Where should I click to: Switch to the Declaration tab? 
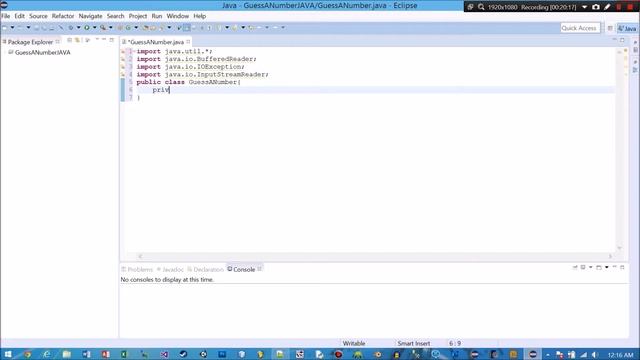(205, 269)
